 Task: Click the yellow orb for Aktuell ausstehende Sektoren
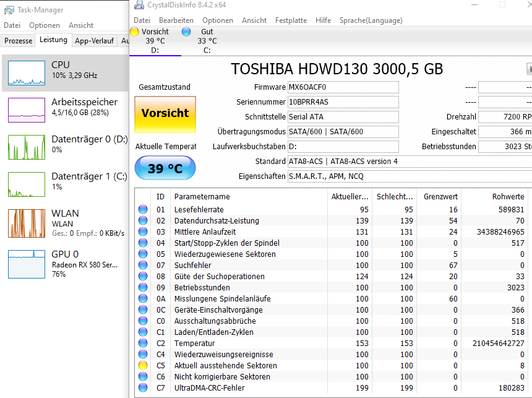[x=143, y=365]
